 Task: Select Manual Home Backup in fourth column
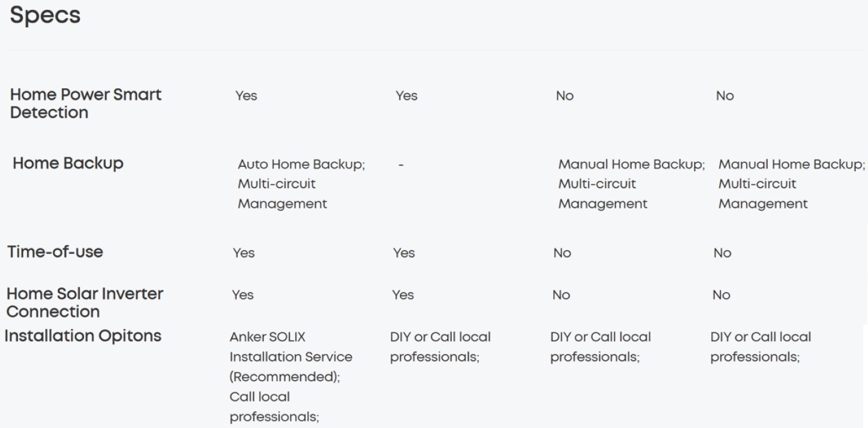(791, 164)
